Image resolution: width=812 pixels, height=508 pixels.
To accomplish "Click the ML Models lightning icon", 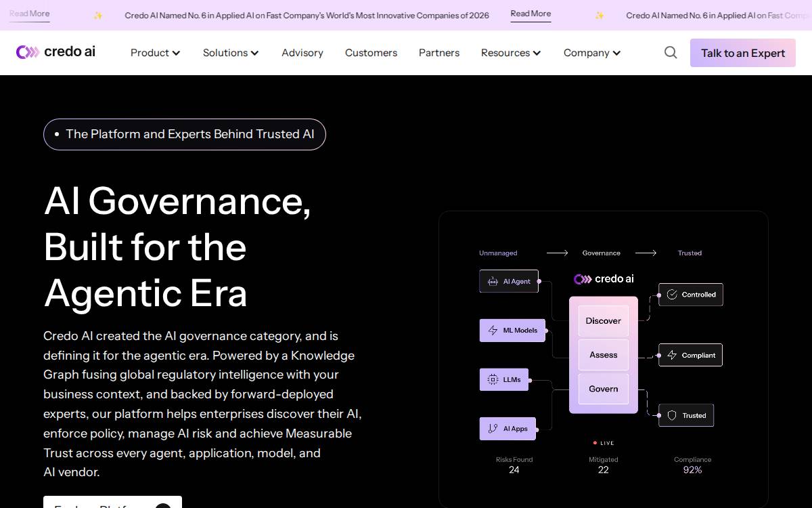I will (493, 331).
